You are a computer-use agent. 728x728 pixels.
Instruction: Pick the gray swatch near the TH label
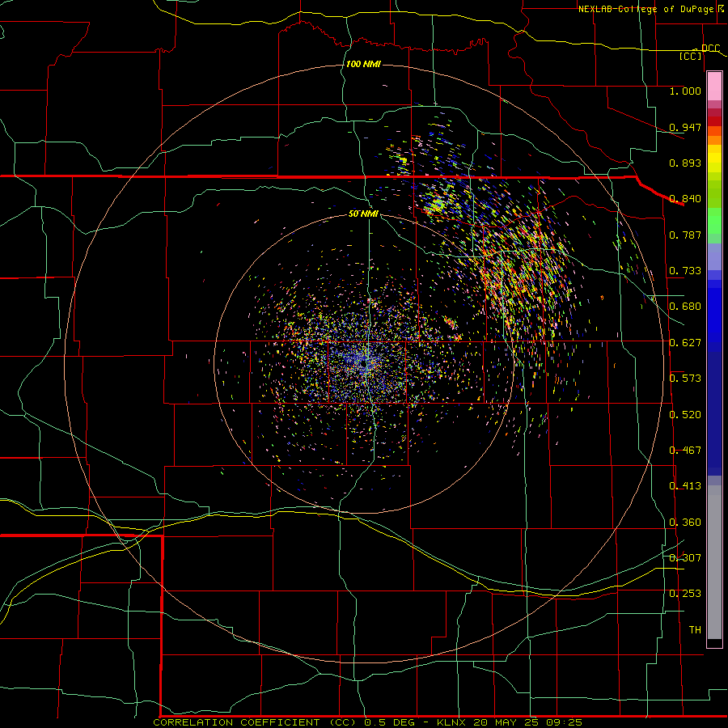714,562
